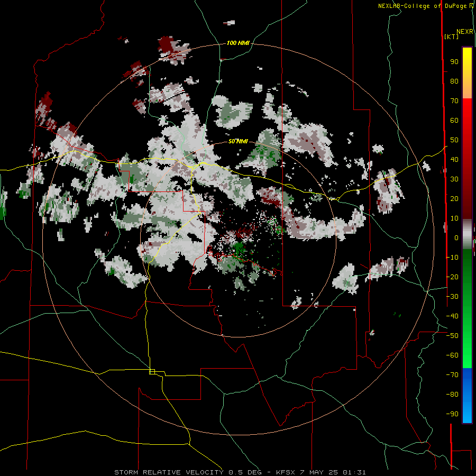
Task: Click the -90 scale value
Action: click(x=452, y=414)
